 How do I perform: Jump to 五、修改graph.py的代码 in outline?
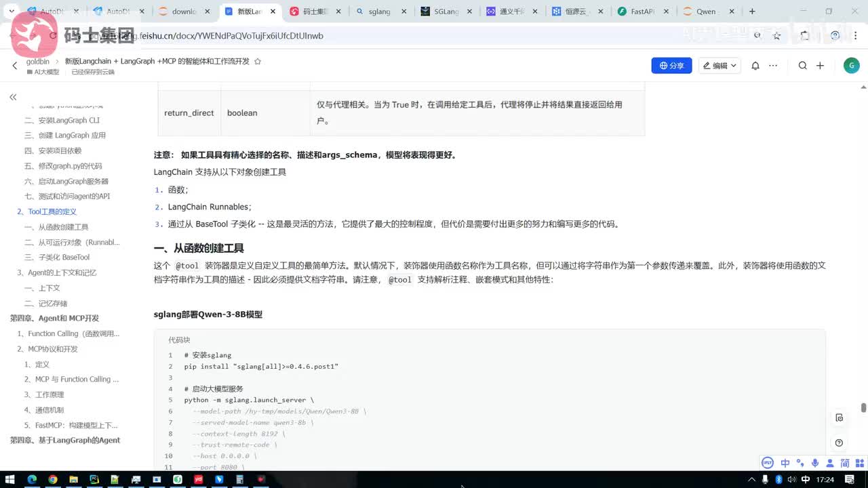click(x=63, y=166)
